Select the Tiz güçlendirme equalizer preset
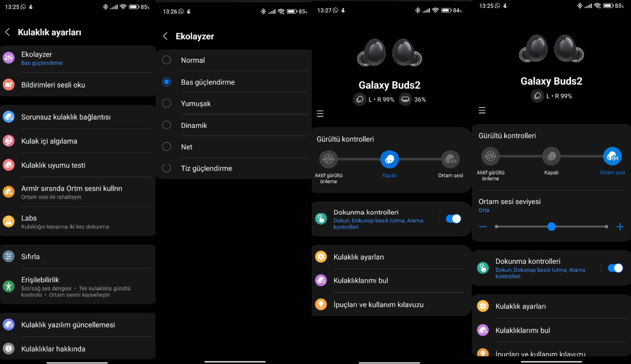The height and width of the screenshot is (364, 631). [x=167, y=168]
